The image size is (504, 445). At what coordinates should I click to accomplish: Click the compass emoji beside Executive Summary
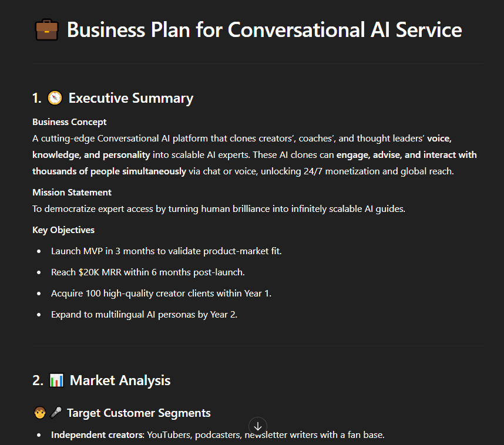click(x=55, y=97)
